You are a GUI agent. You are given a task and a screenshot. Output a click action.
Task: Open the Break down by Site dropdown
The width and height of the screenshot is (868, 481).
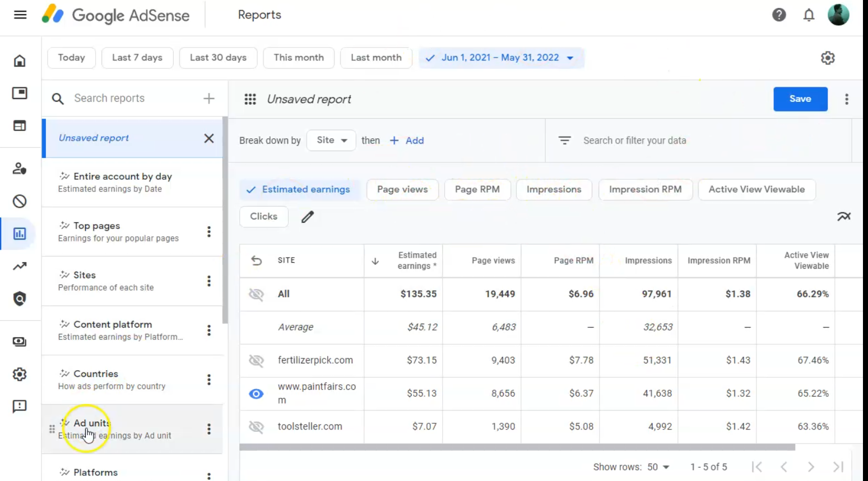331,140
